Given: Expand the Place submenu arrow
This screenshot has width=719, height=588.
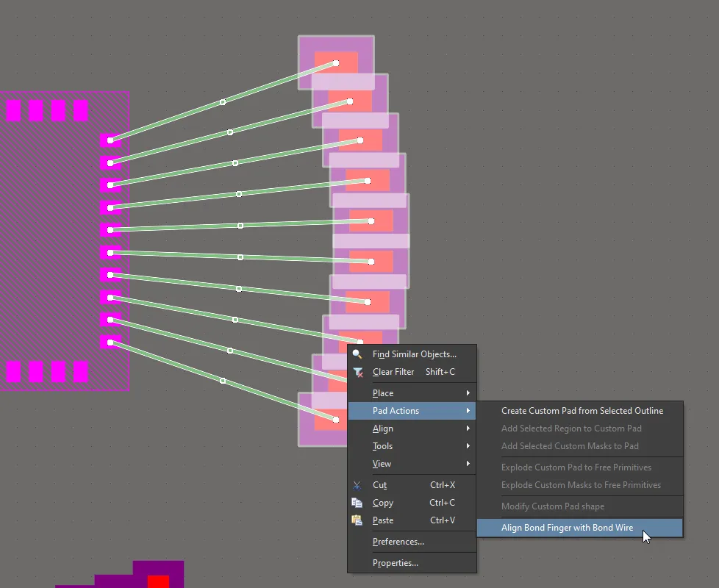Looking at the screenshot, I should 468,393.
